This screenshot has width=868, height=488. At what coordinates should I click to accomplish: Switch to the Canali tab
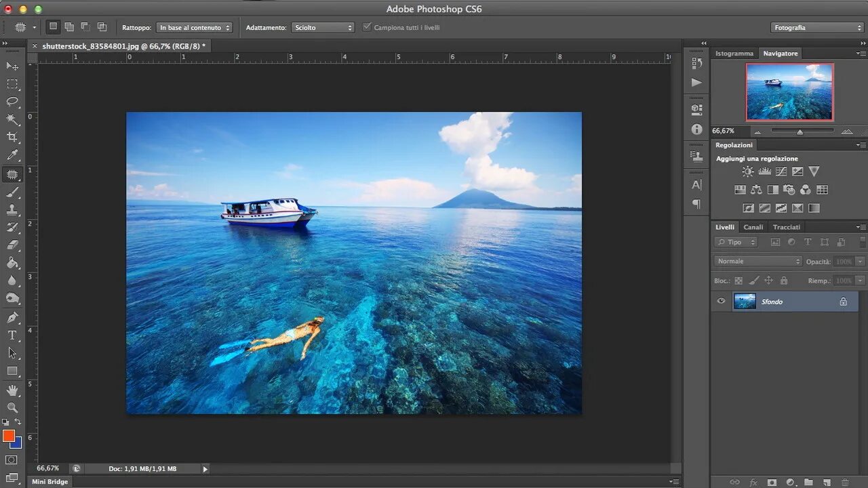753,227
